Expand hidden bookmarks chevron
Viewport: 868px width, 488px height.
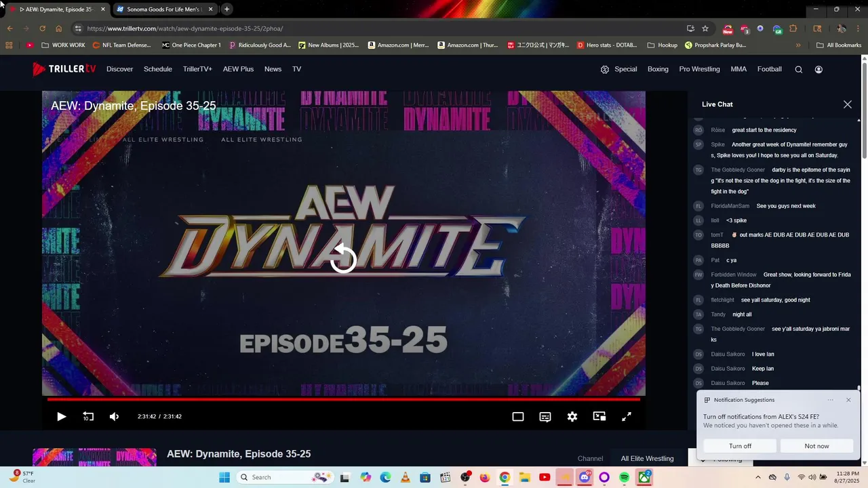pos(798,45)
